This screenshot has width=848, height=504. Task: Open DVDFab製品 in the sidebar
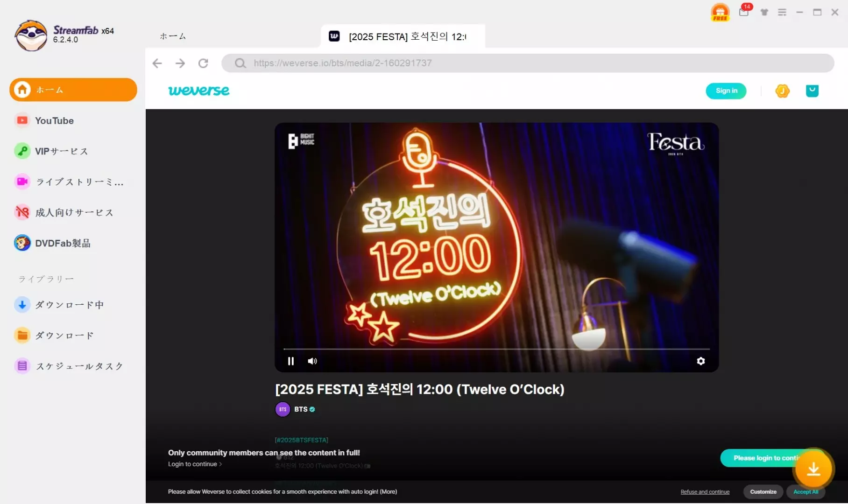tap(73, 243)
